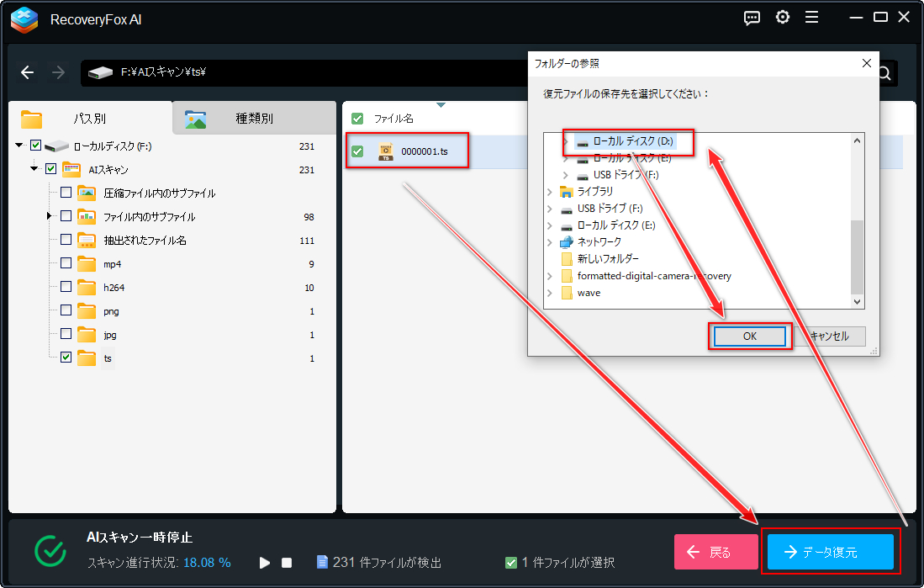924x588 pixels.
Task: Click the 戻る button
Action: click(716, 552)
